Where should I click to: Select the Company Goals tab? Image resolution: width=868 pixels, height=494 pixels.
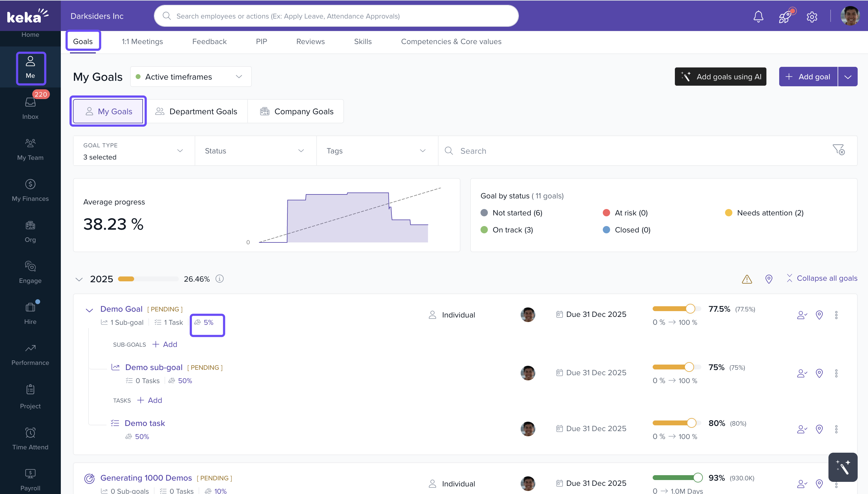(x=296, y=111)
